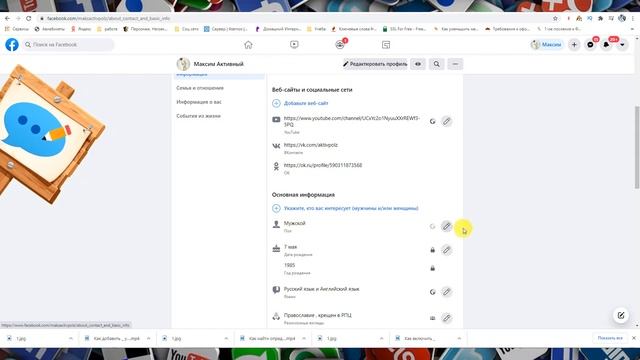Open the Chrome extensions puzzle icon
The height and width of the screenshot is (360, 640).
pyautogui.click(x=600, y=18)
